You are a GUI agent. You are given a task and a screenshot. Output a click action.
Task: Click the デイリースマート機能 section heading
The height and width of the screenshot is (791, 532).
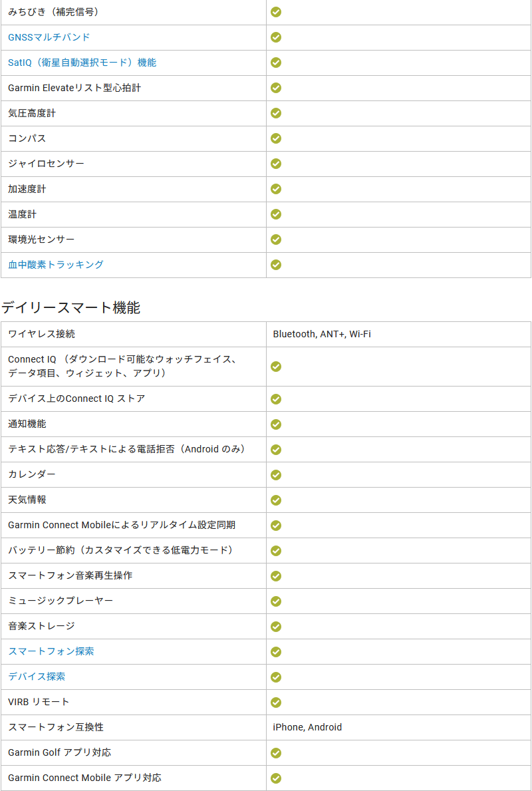coord(70,307)
